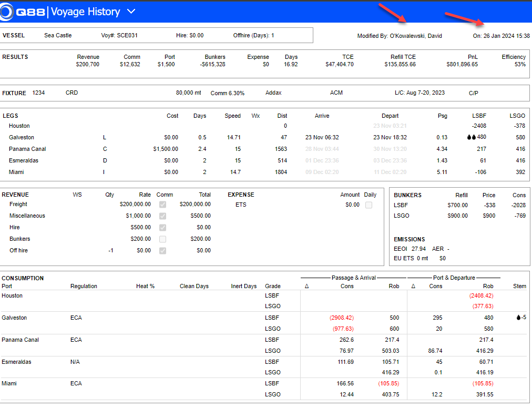Toggle the Hire commission checkbox

click(x=163, y=228)
